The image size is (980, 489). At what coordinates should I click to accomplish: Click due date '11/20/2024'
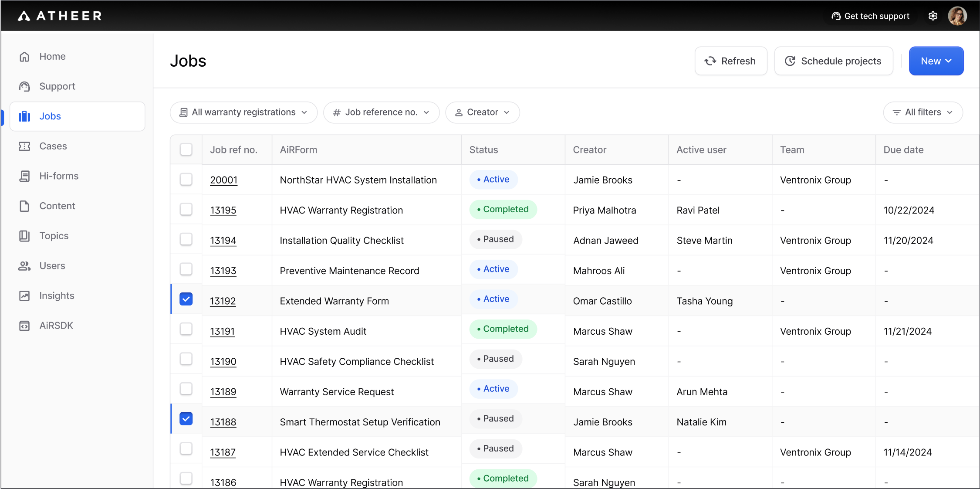pos(909,241)
